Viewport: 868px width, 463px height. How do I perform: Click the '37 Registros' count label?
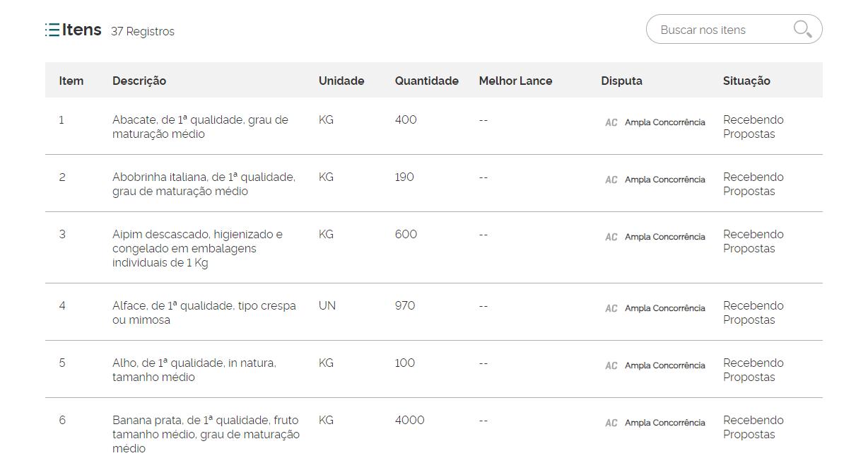[x=143, y=32]
